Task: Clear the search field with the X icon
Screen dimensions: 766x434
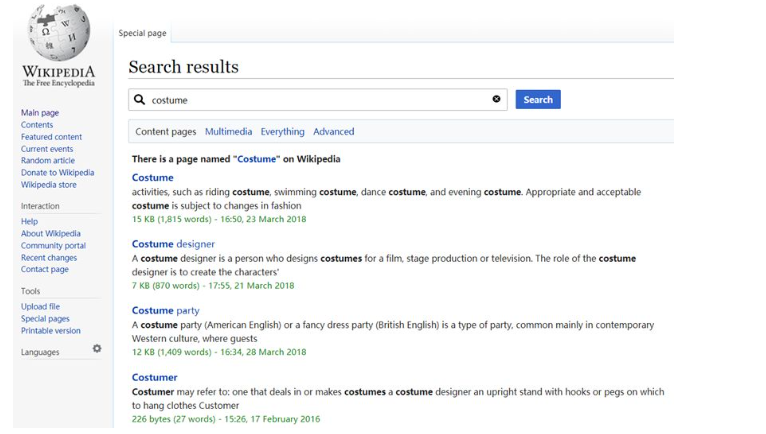Action: pos(496,99)
